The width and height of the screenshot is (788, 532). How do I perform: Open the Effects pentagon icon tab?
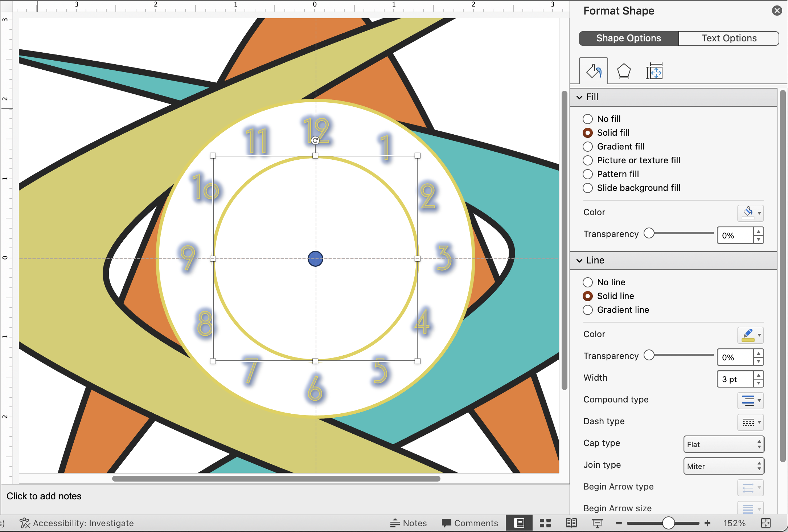(624, 71)
